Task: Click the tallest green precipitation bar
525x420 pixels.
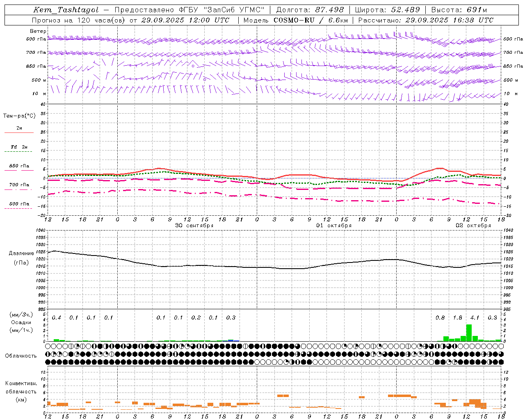Action: (x=469, y=333)
